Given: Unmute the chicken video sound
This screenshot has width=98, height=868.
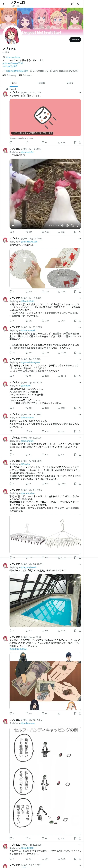Looking at the screenshot, I should [62, 225].
